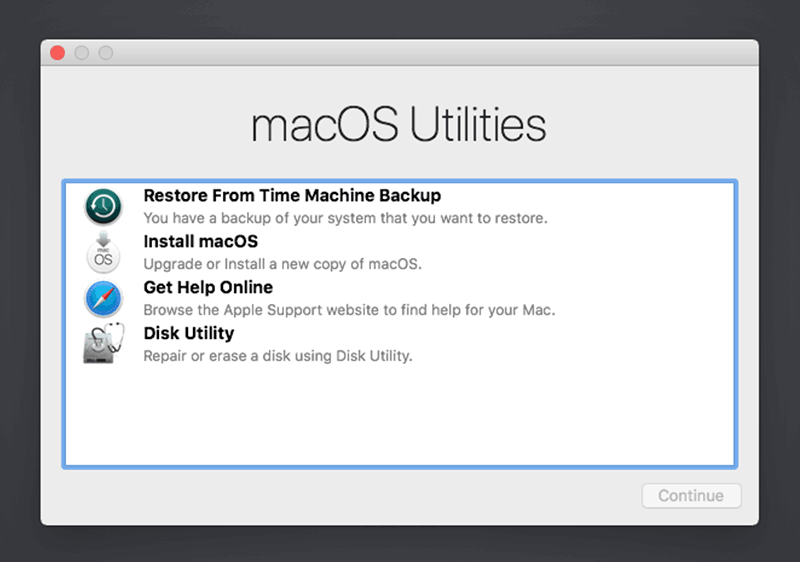Click the Safari compass icon
Screen dimensions: 800x562
tap(104, 298)
